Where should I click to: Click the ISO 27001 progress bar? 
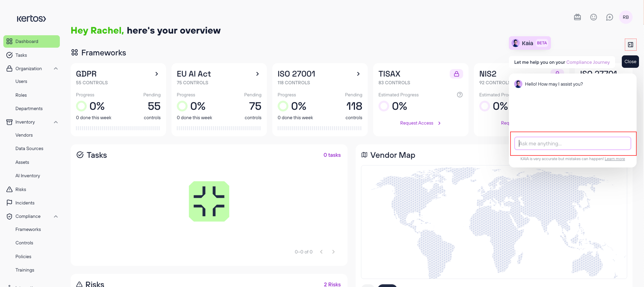(320, 128)
